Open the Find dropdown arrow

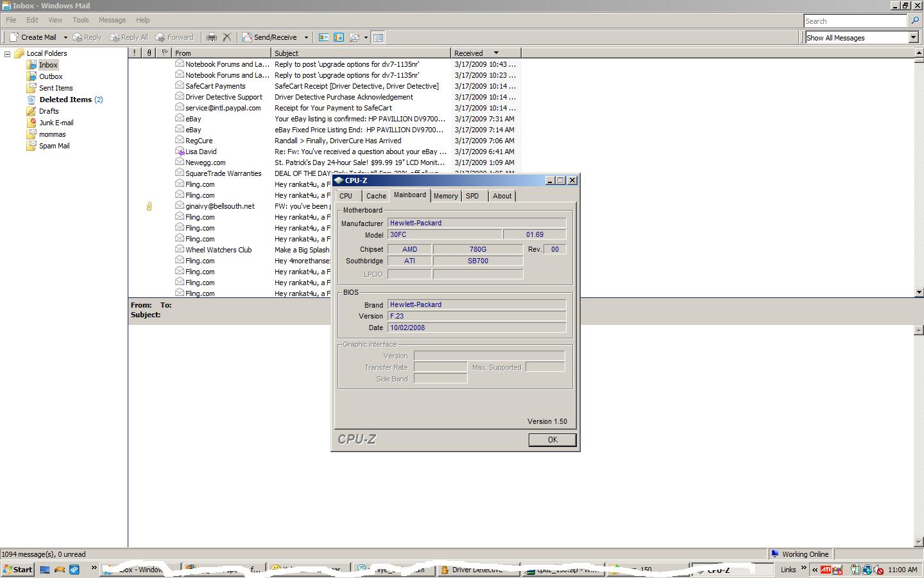point(366,37)
